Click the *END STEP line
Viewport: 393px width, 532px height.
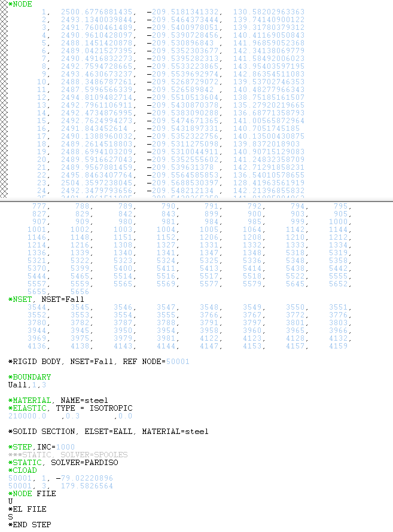pyautogui.click(x=29, y=525)
